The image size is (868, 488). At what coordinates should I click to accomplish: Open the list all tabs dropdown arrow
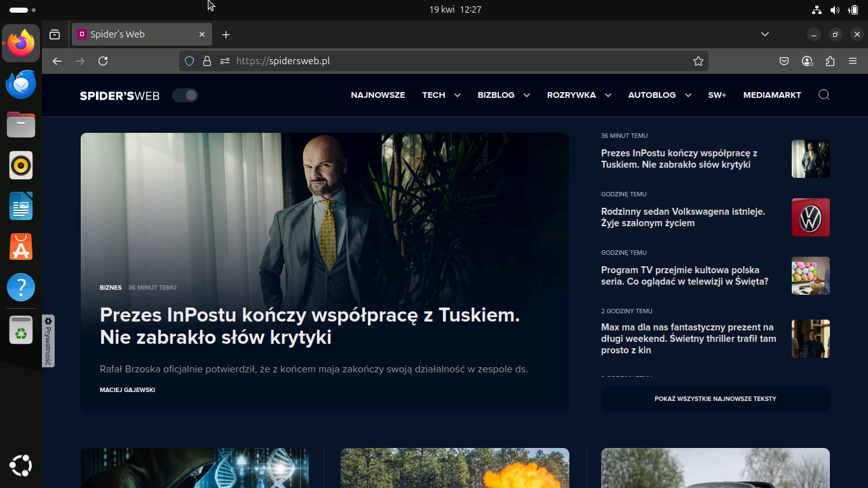pos(765,34)
